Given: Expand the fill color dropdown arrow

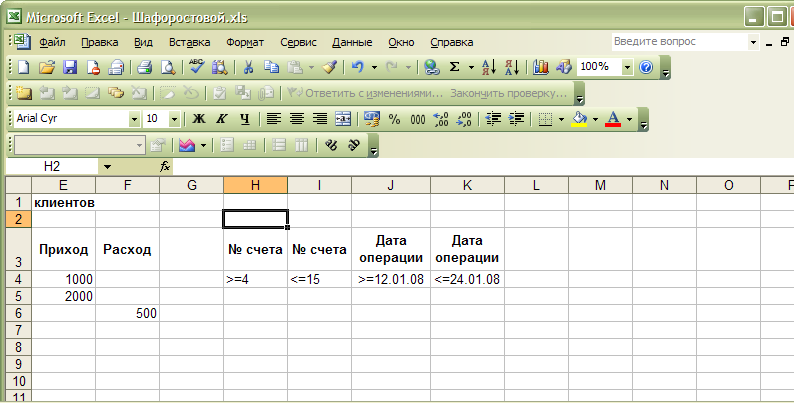Looking at the screenshot, I should pos(596,119).
